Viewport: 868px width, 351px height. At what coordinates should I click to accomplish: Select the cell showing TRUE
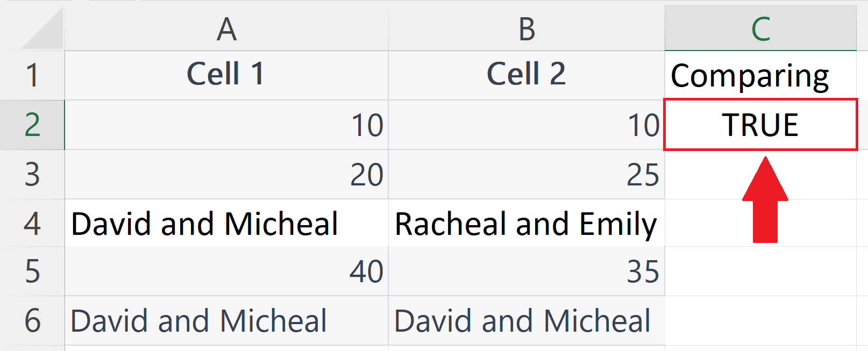tap(760, 125)
